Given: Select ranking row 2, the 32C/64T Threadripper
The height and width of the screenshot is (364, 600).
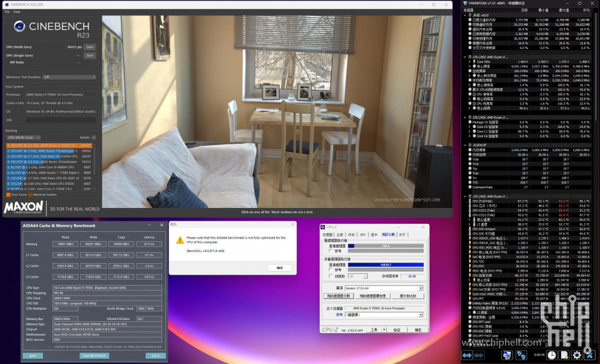Looking at the screenshot, I should tap(49, 151).
